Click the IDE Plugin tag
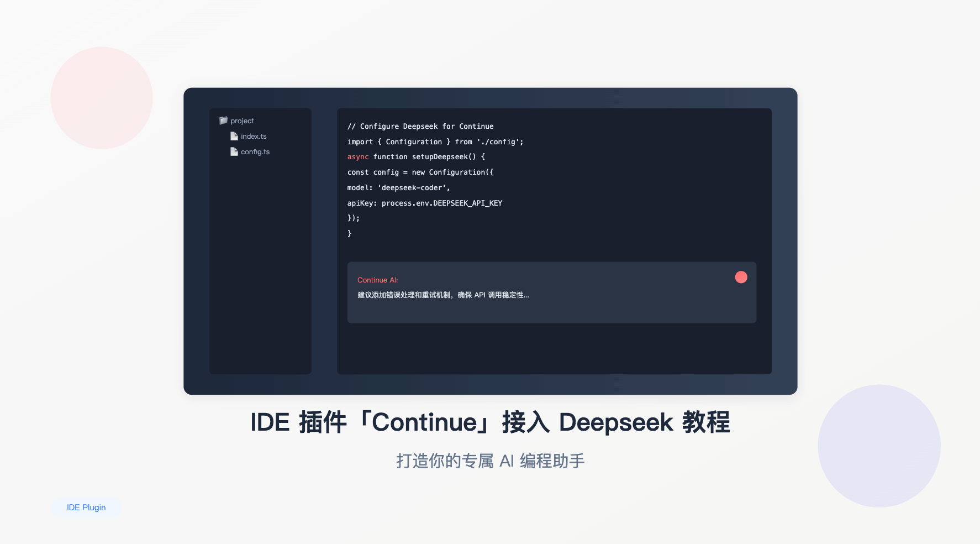980x544 pixels. pyautogui.click(x=86, y=508)
